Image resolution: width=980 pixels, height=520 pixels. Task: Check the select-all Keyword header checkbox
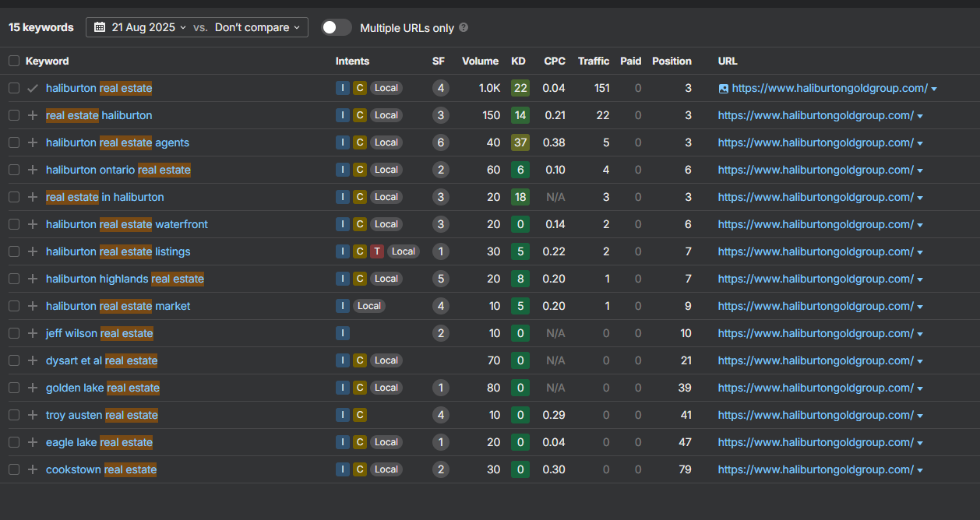[13, 61]
